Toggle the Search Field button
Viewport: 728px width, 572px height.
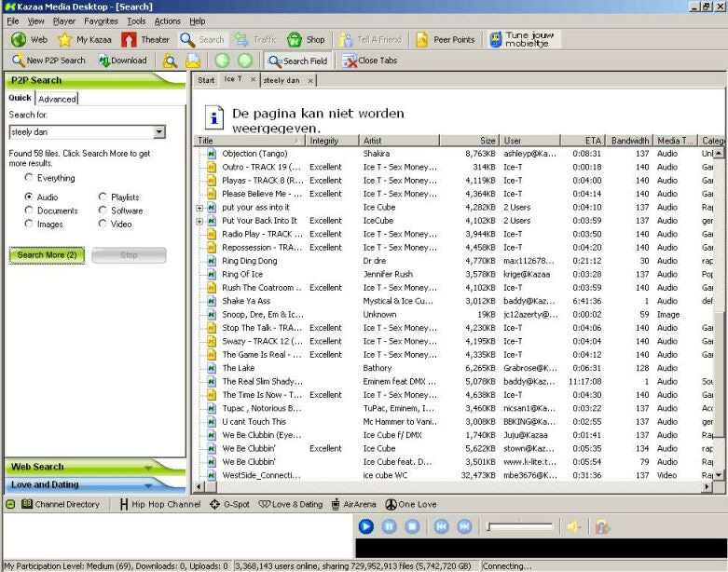297,61
